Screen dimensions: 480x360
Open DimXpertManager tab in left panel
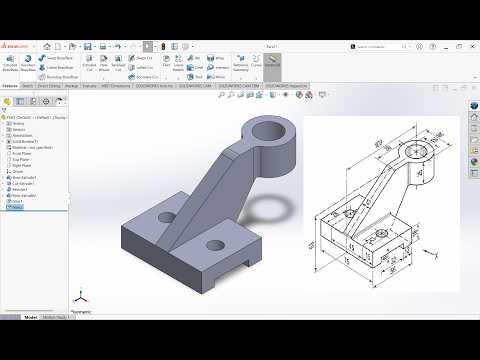click(x=46, y=101)
